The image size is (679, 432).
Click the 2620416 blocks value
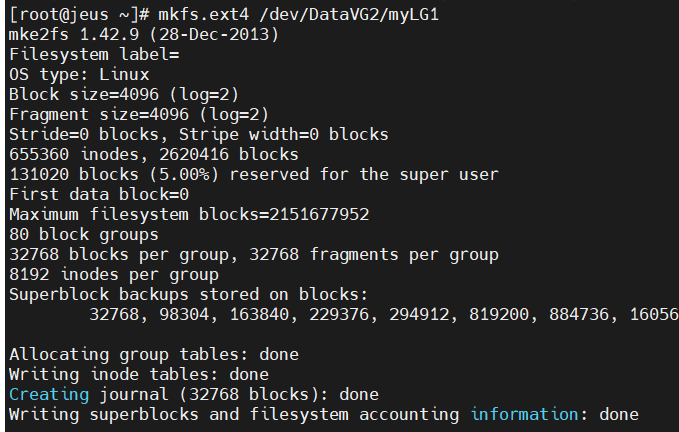click(229, 155)
